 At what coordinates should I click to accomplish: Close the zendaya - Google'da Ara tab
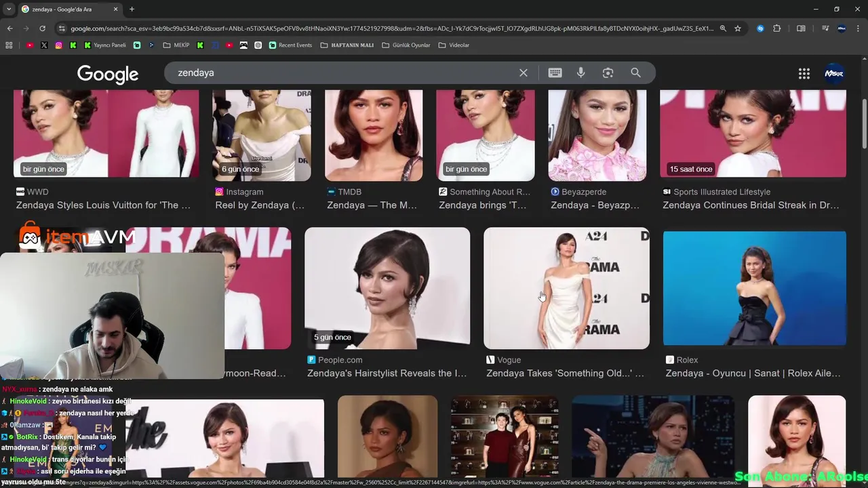click(115, 9)
